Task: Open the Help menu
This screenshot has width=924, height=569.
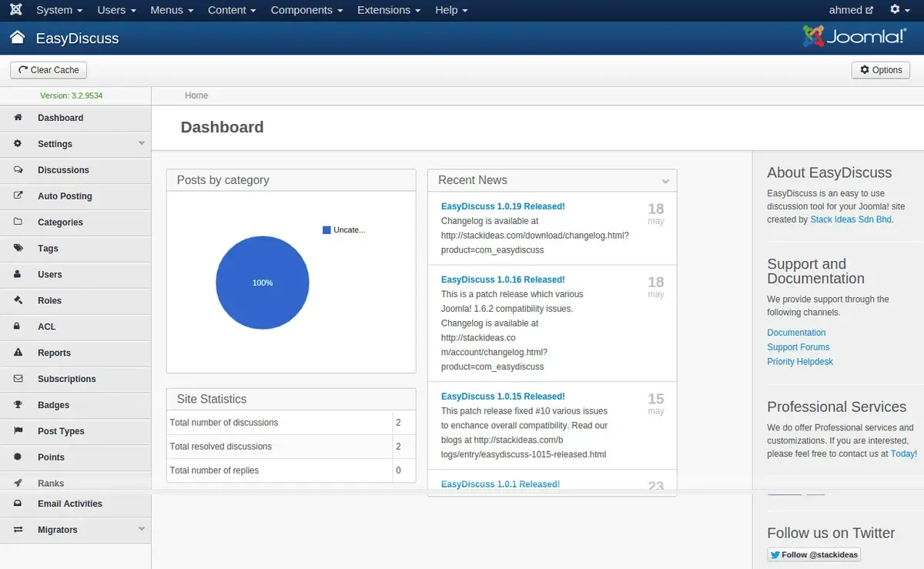Action: coord(451,10)
